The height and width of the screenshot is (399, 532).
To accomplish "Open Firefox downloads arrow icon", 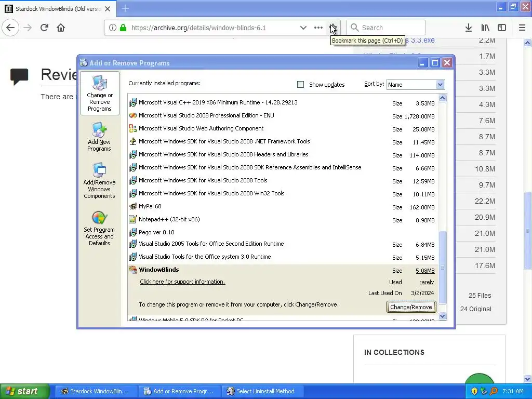I will (x=469, y=28).
